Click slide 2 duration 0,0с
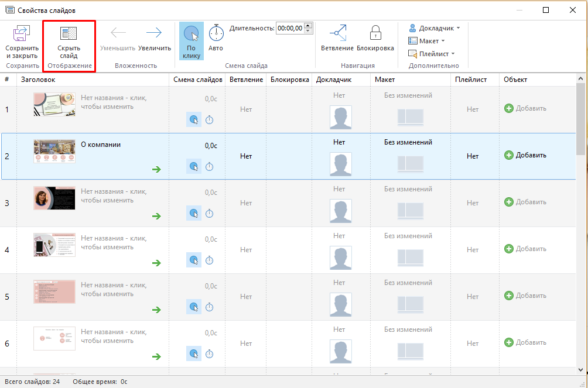Image resolution: width=588 pixels, height=388 pixels. [211, 146]
